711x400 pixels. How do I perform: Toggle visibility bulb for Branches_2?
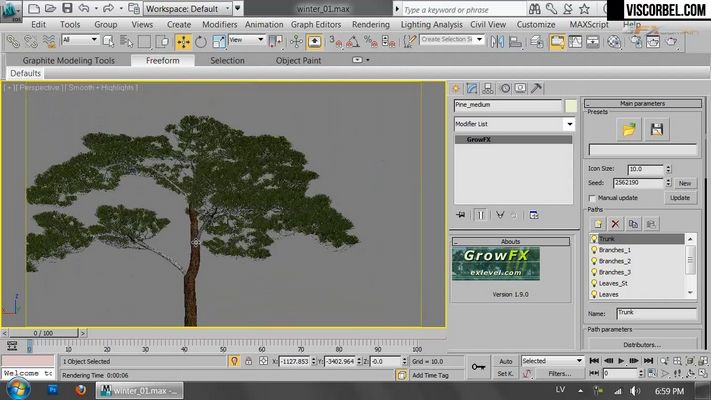pos(594,261)
